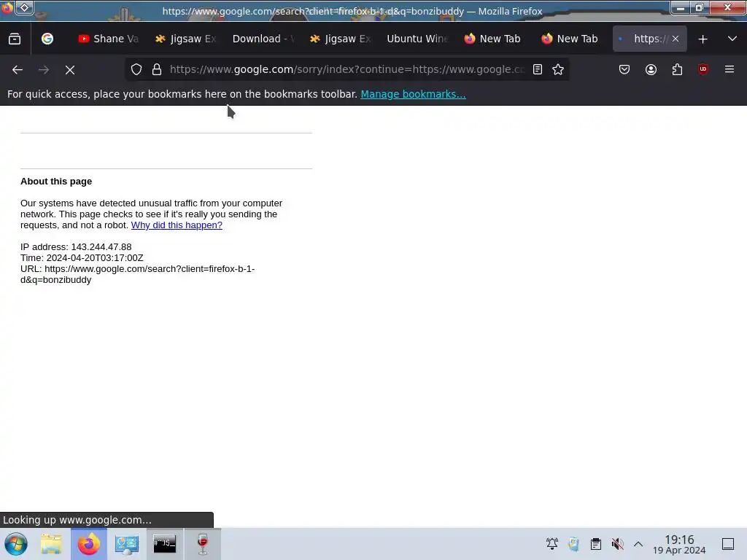Open Firefox View tab list icon
The image size is (747, 560).
point(15,39)
